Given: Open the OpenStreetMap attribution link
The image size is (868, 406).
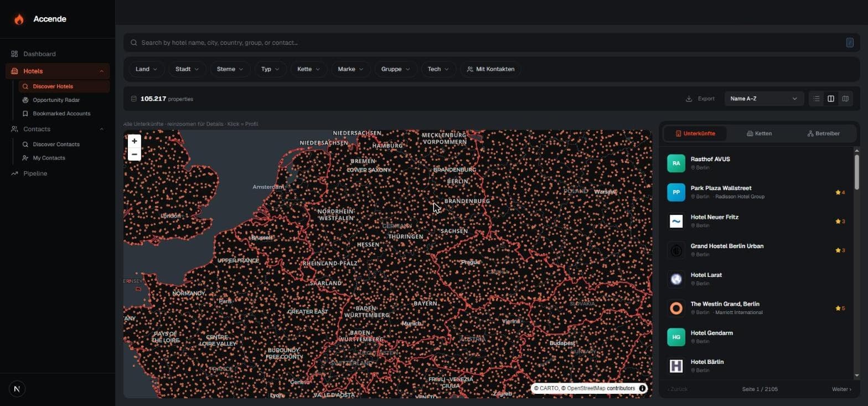Looking at the screenshot, I should pyautogui.click(x=586, y=388).
